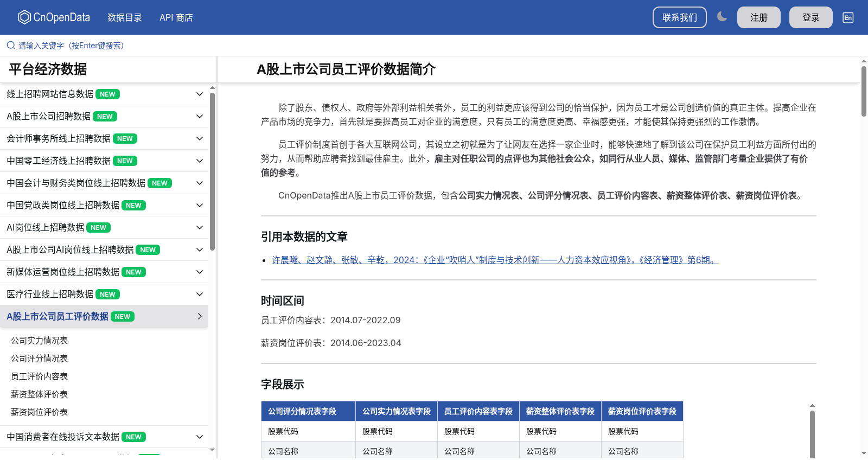Expand 中国会计与财务类岗位线上招聘数据 chevron
Viewport: 868px width, 467px height.
[200, 183]
